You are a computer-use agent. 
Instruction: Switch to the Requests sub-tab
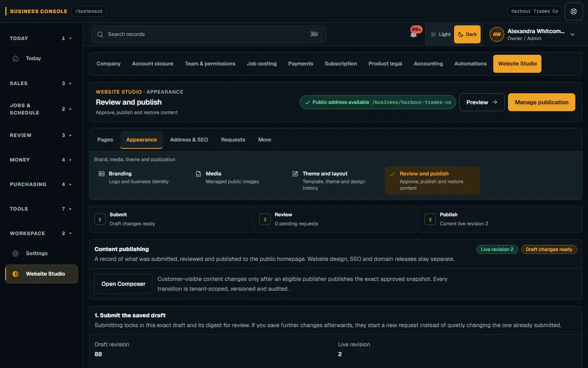point(233,140)
